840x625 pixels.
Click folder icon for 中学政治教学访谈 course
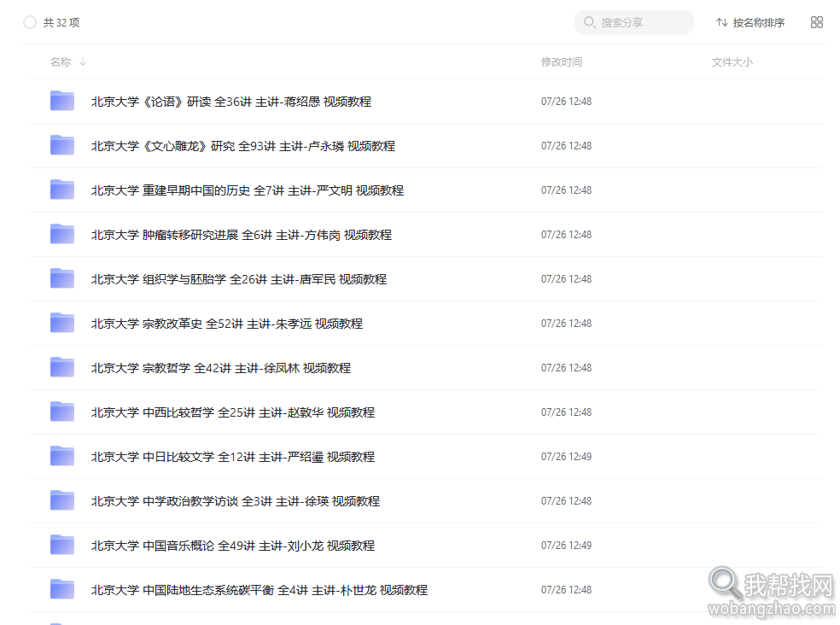click(62, 500)
